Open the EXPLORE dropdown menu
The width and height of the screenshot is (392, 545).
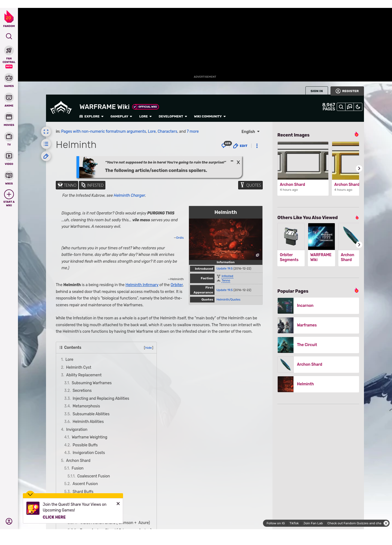pos(91,116)
